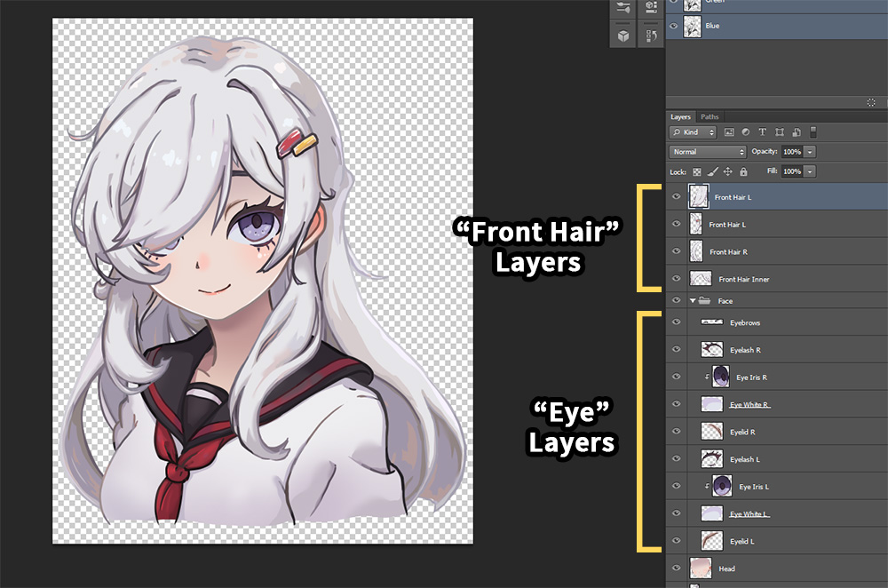888x588 pixels.
Task: Collapse the Face group disclosure triangle
Action: 693,301
